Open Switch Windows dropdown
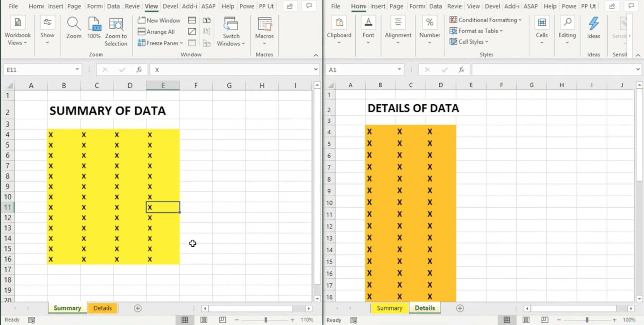The width and height of the screenshot is (644, 325). click(231, 31)
